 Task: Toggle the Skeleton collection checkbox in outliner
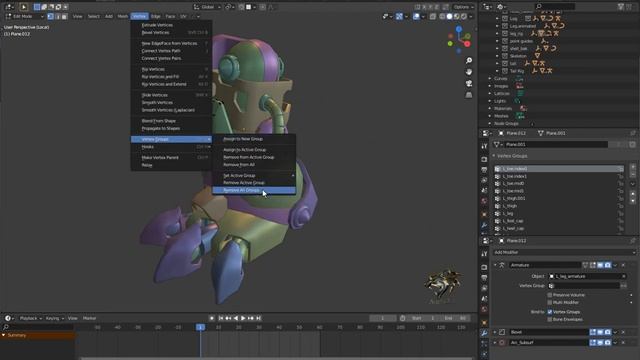(x=505, y=56)
